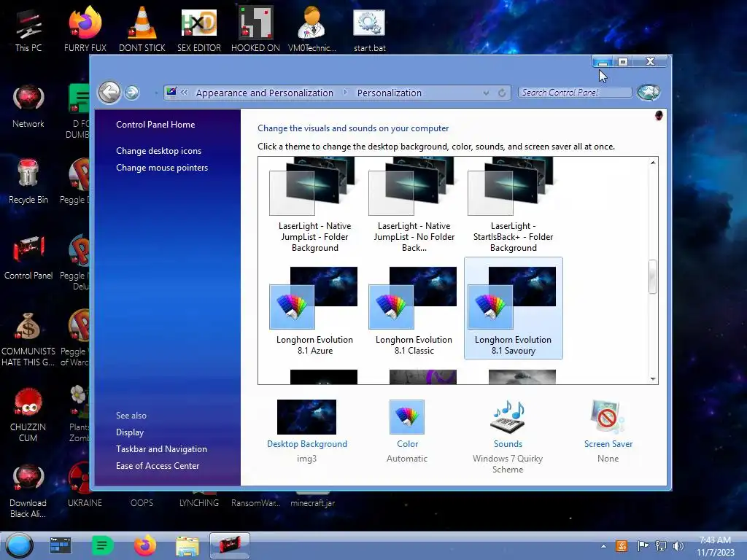Click the Forward arrow navigation button
The image size is (747, 560).
pos(132,93)
